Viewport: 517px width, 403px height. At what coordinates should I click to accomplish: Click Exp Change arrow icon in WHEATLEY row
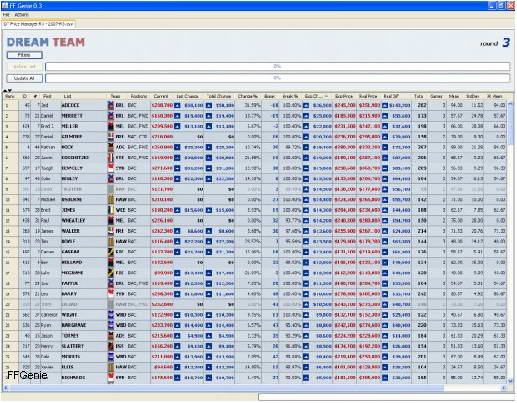tap(306, 220)
